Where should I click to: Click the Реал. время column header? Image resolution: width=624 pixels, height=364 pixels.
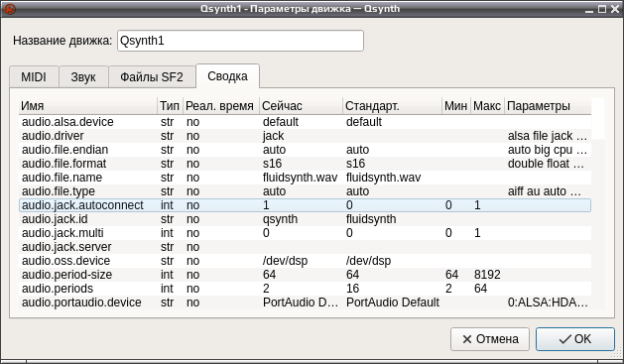pos(220,106)
